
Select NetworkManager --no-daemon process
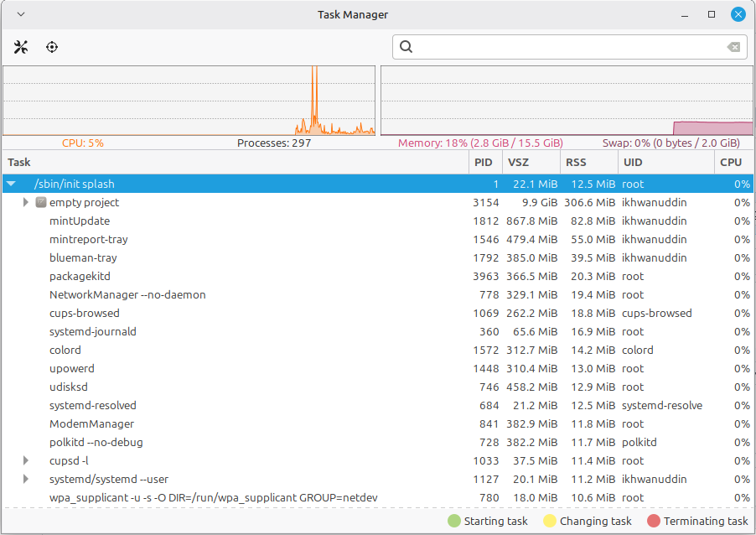(378, 295)
